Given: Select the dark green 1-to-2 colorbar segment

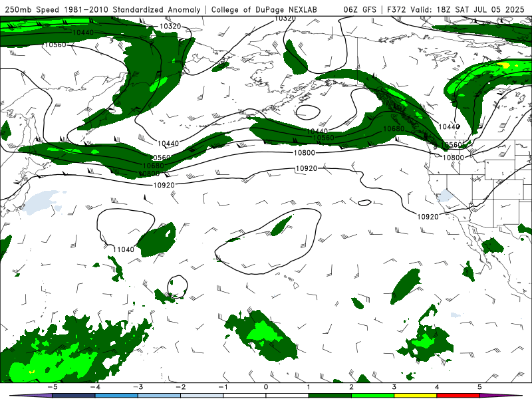Looking at the screenshot, I should click(330, 396).
